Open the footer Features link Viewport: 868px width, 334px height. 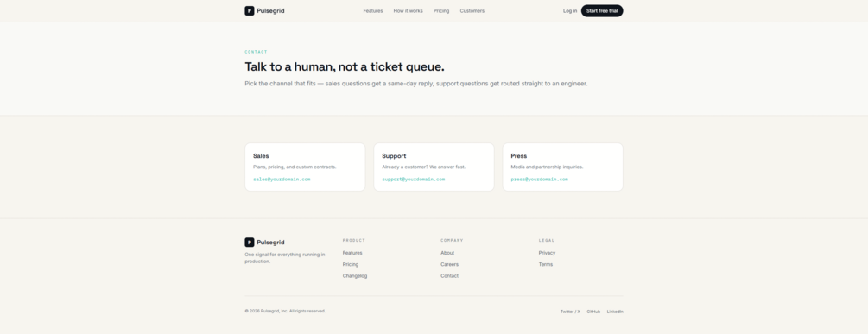(x=352, y=253)
